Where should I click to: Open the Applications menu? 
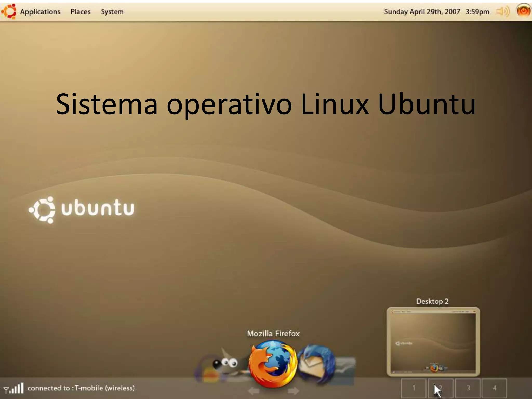[40, 12]
